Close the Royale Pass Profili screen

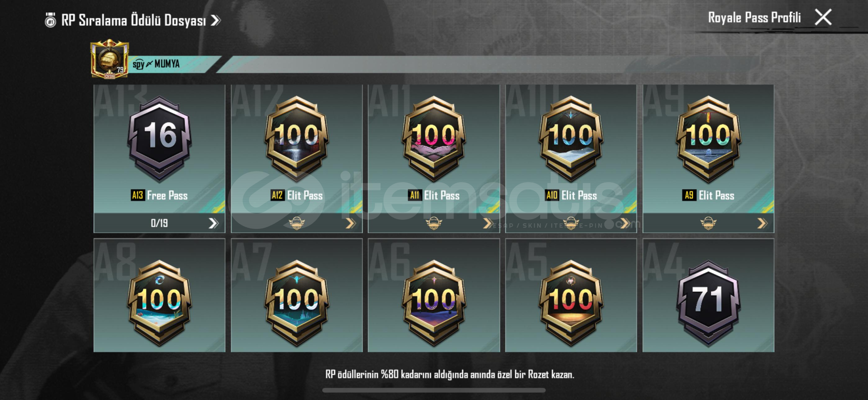[823, 17]
